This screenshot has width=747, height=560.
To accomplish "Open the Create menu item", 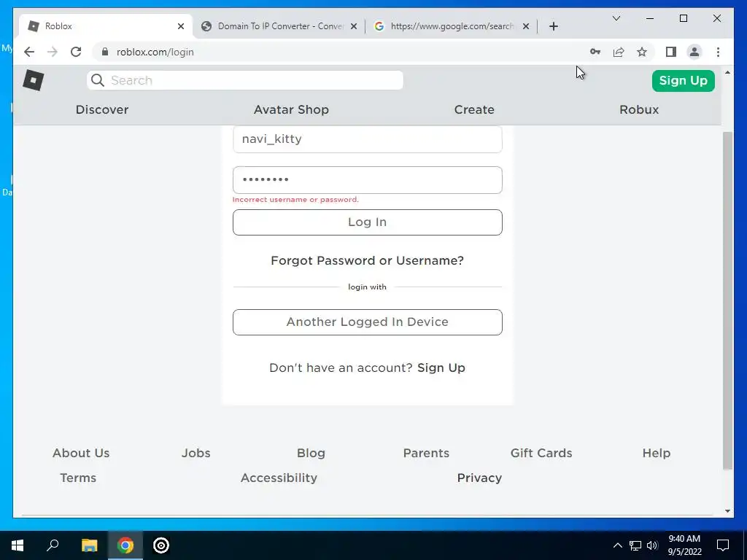I will (x=474, y=109).
